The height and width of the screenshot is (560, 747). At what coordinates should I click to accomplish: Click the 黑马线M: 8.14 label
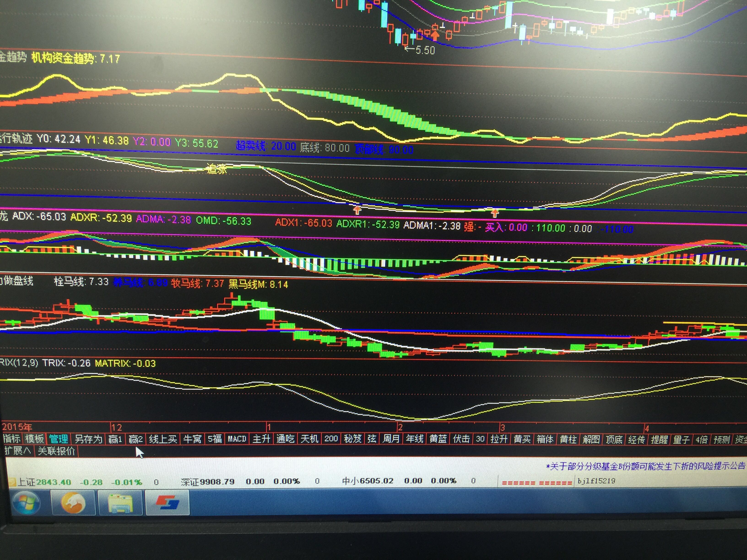(x=258, y=284)
